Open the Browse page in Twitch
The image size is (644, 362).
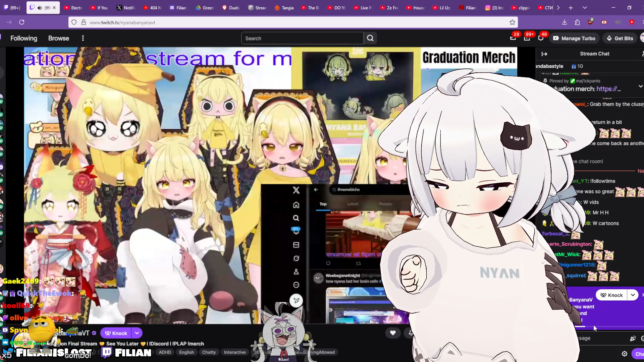(x=59, y=38)
